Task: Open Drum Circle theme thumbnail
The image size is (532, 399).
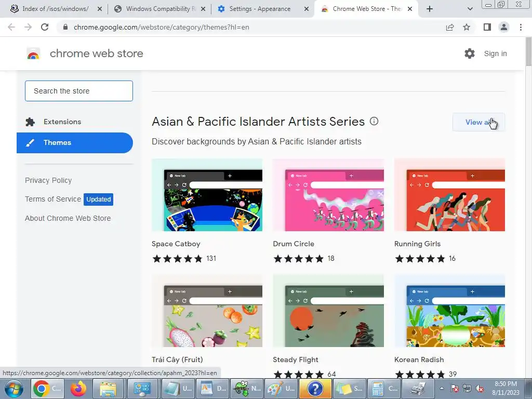Action: 328,195
